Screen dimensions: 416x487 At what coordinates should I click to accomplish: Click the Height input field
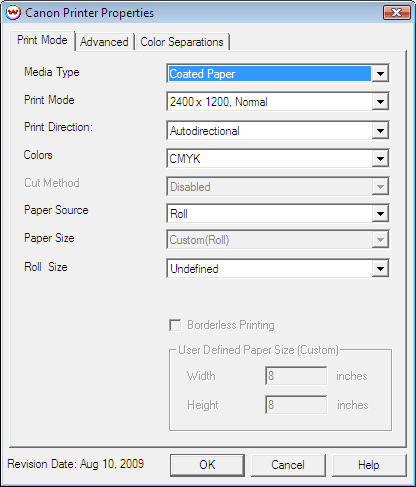click(296, 405)
